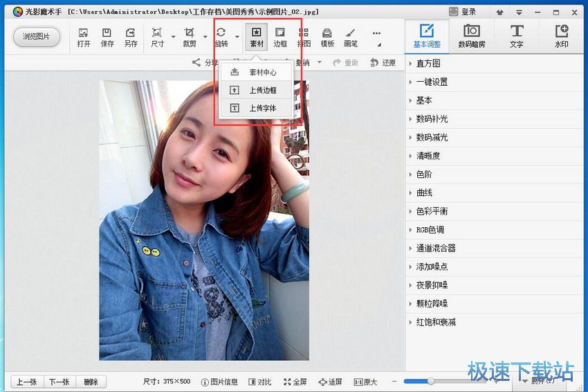Expand the 红饱和衰减 section
This screenshot has width=588, height=392.
coord(494,322)
